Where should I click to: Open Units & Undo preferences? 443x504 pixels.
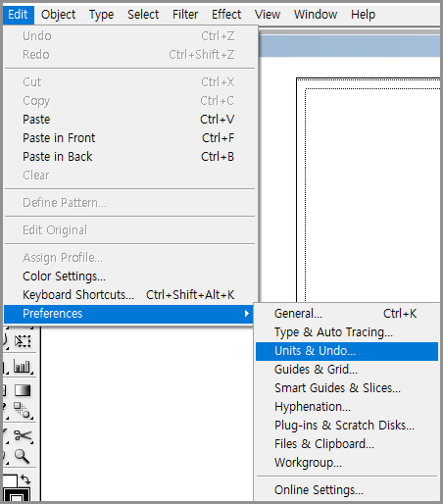click(347, 351)
